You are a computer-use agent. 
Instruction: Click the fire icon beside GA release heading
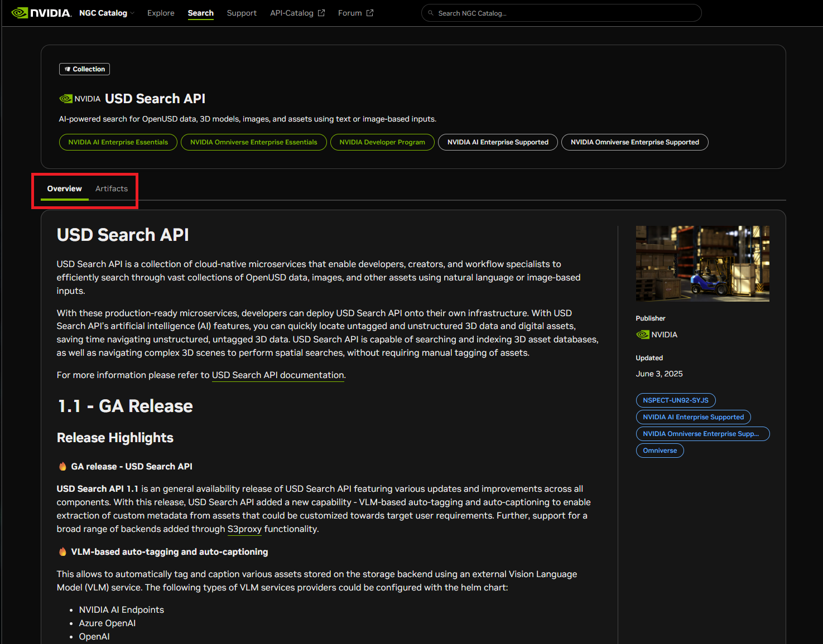[62, 466]
